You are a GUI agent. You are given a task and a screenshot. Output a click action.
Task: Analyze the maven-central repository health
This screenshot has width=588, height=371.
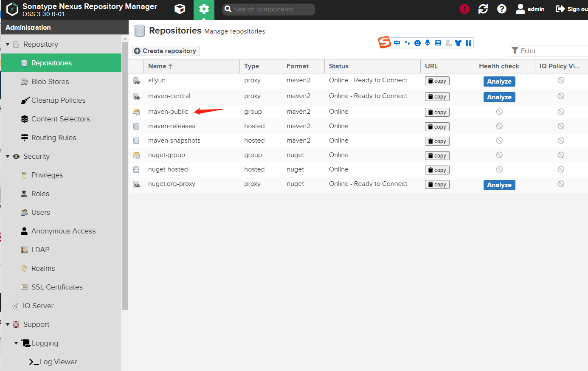pos(499,97)
